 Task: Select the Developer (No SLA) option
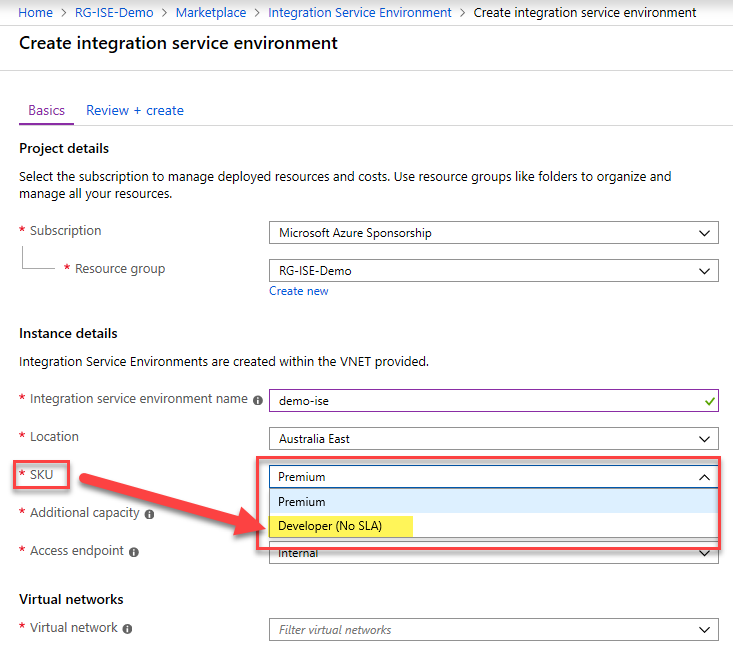[330, 526]
